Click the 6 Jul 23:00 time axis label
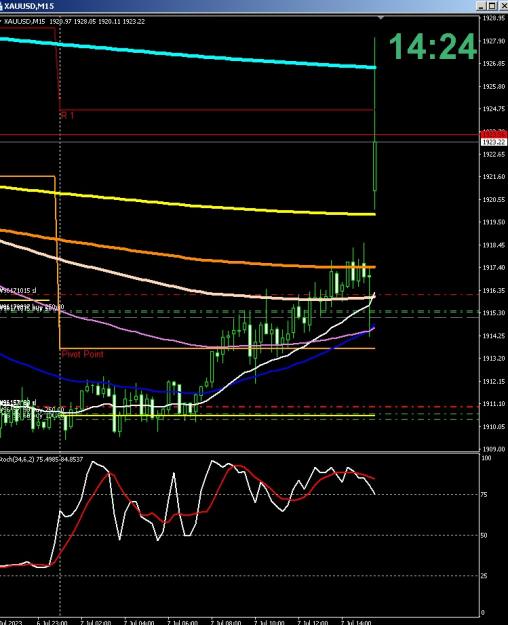 [52, 622]
